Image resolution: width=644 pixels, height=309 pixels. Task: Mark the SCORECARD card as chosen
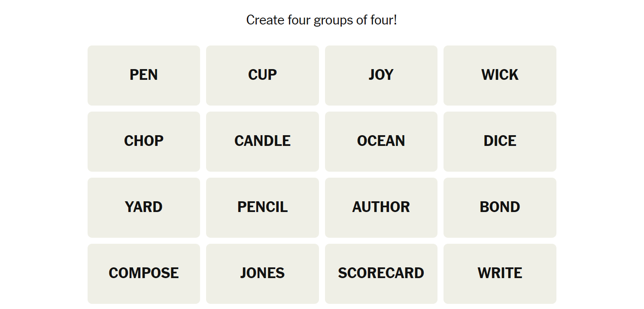tap(381, 274)
